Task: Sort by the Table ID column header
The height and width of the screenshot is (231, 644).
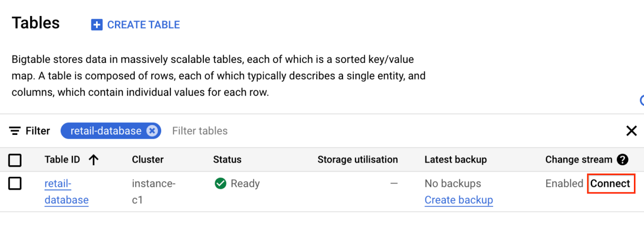Action: [62, 160]
